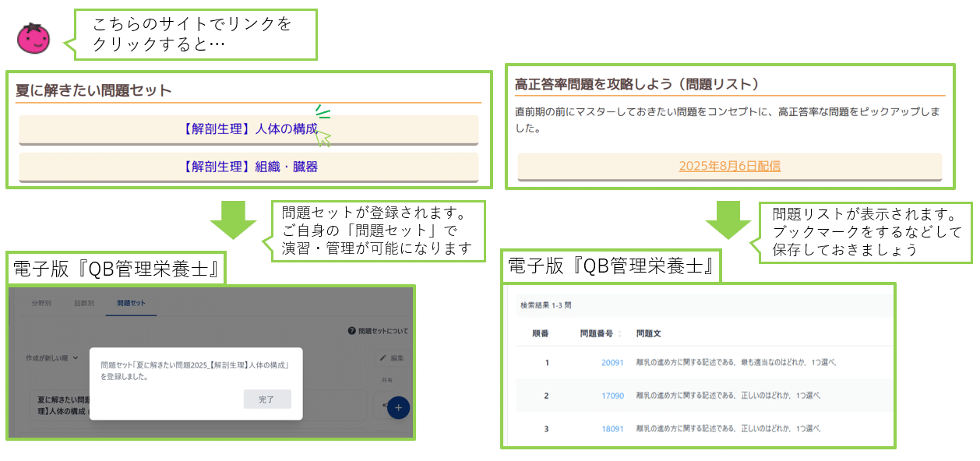The width and height of the screenshot is (980, 461).
Task: Switch to the 分野別 tab
Action: coord(41,303)
